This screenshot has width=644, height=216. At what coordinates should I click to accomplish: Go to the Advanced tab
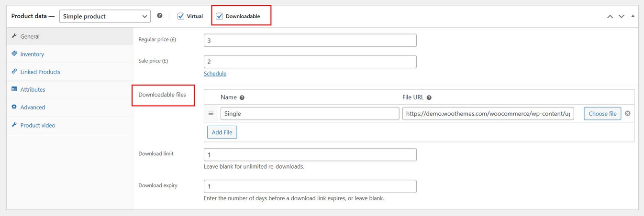33,107
